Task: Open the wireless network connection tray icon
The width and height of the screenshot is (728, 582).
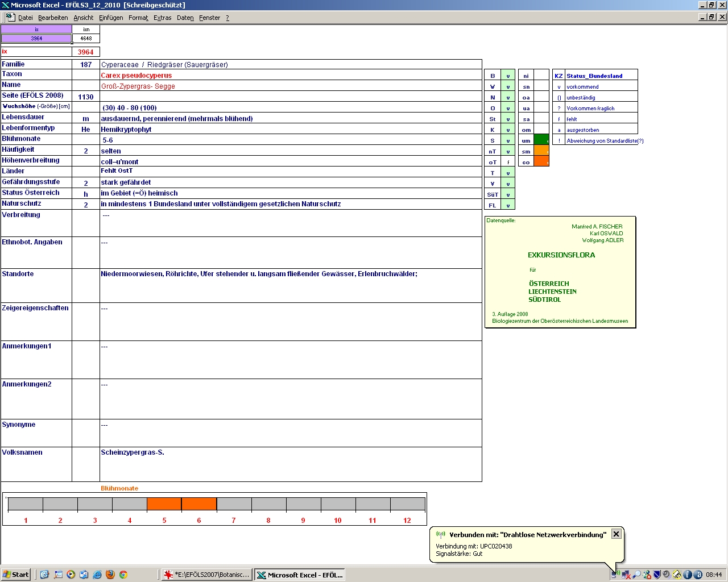Action: click(x=616, y=575)
